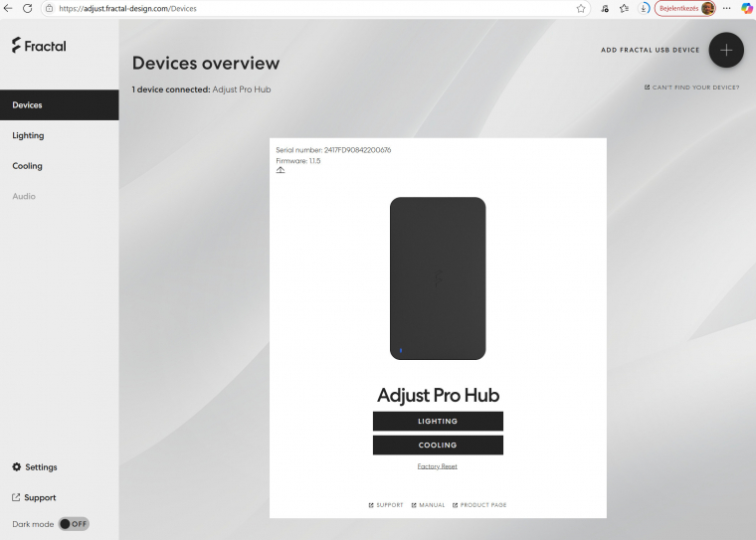Select the serial number text
The image size is (756, 540).
tap(333, 150)
